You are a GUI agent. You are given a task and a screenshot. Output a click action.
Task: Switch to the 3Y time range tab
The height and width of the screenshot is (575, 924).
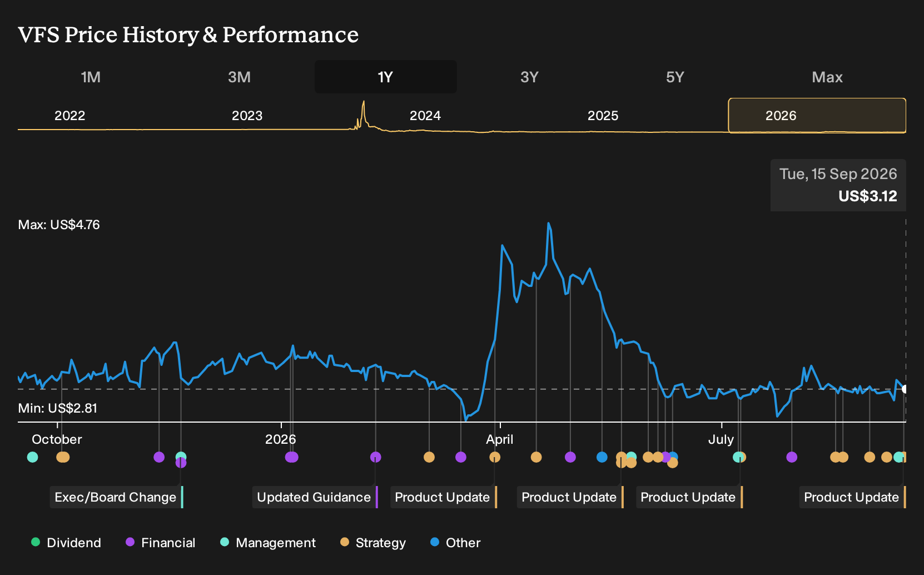(x=529, y=77)
